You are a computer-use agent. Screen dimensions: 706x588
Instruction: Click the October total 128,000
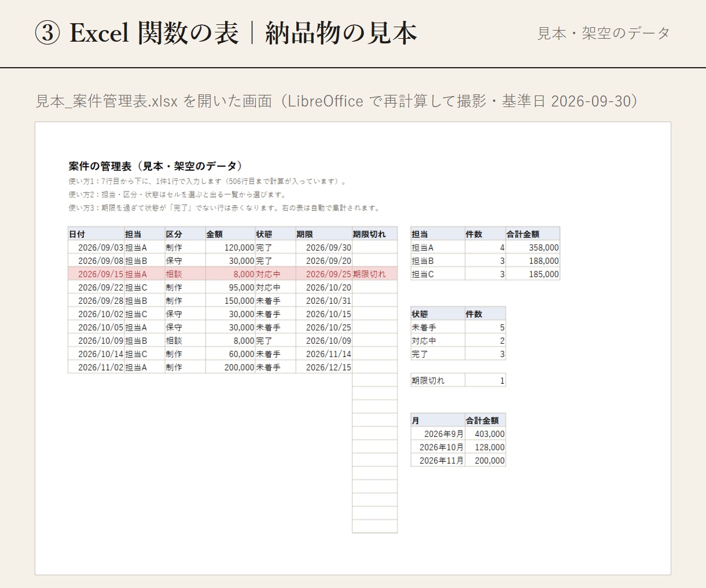click(x=486, y=447)
